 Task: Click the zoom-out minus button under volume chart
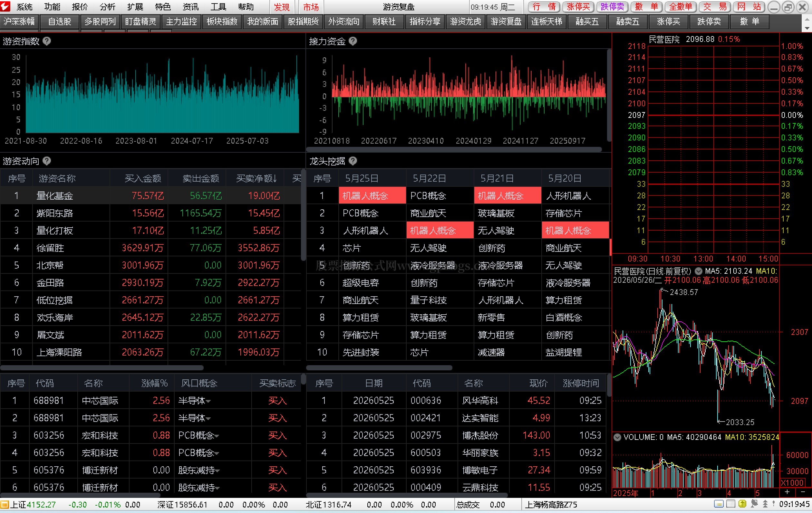click(803, 492)
